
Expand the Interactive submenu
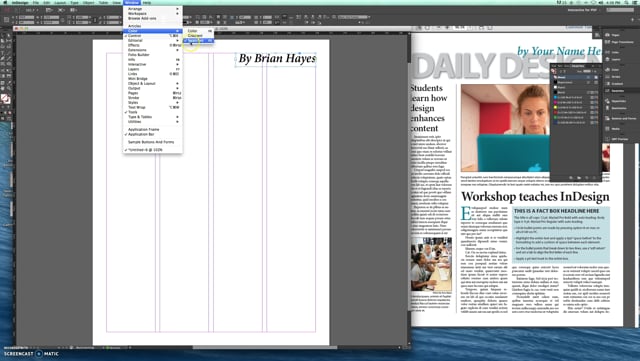153,64
